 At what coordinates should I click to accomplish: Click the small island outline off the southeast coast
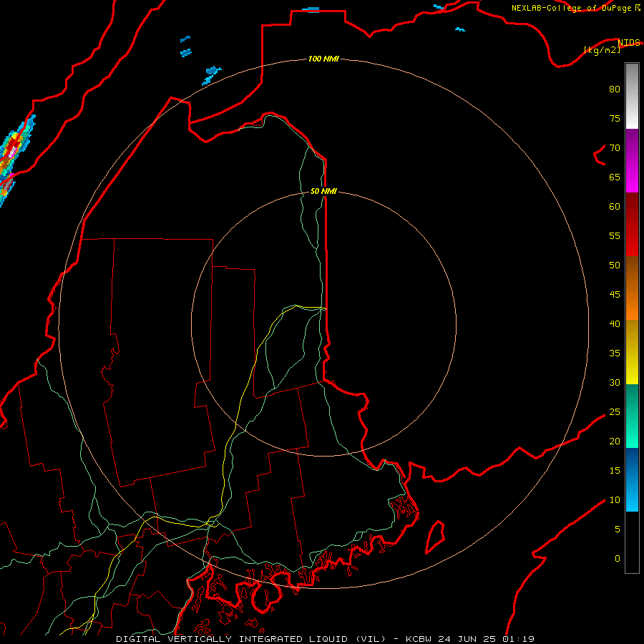[x=435, y=537]
